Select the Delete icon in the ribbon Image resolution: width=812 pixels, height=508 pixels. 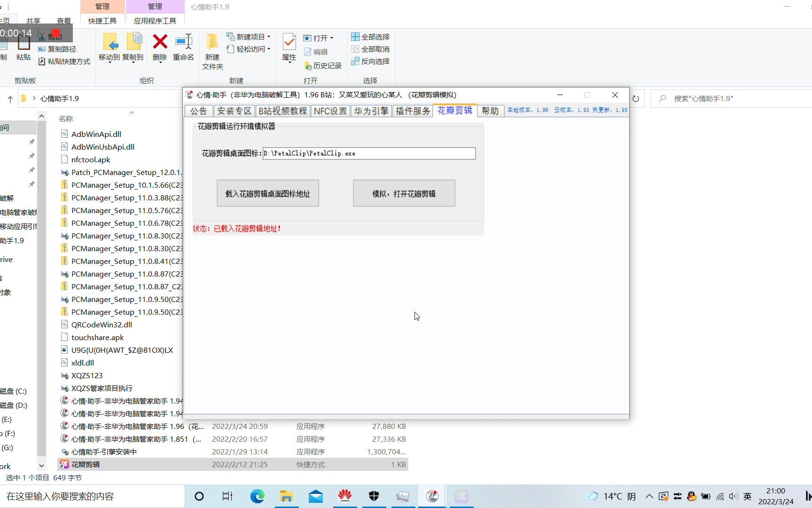point(159,47)
